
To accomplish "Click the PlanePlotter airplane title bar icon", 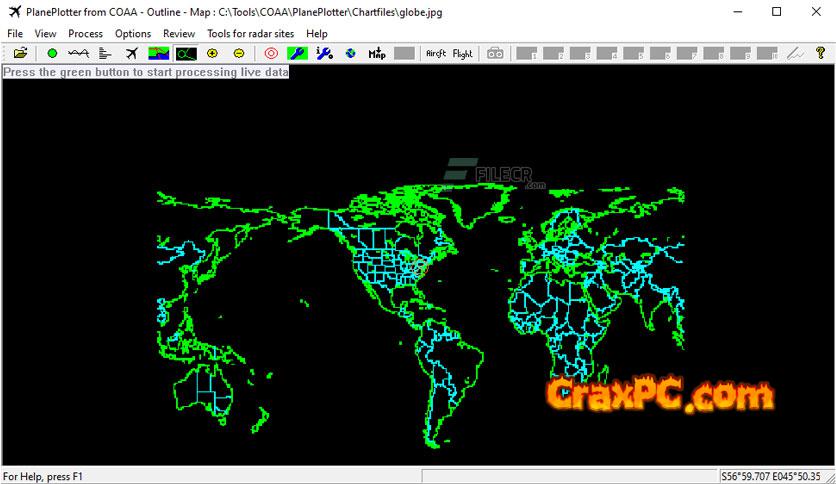I will (x=14, y=12).
